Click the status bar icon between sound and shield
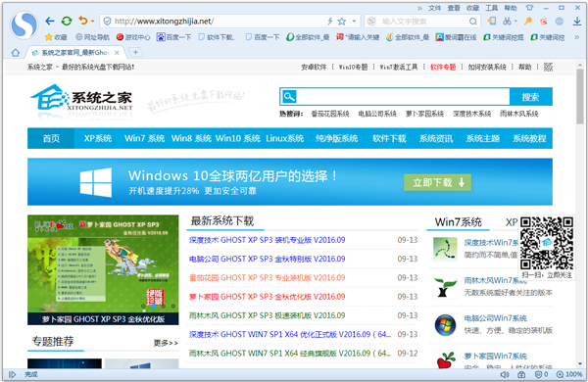Viewport: 588px width, 382px height. click(x=521, y=374)
